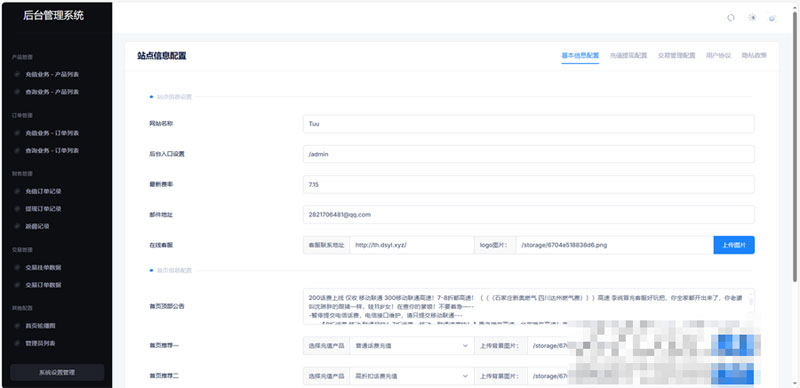Click the page vertical scrollbar
This screenshot has width=800, height=388.
point(795,146)
